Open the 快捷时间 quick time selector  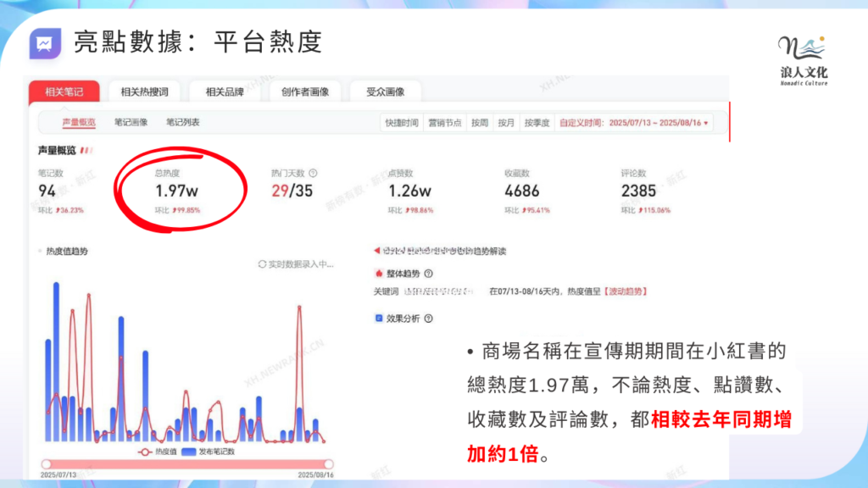[401, 123]
